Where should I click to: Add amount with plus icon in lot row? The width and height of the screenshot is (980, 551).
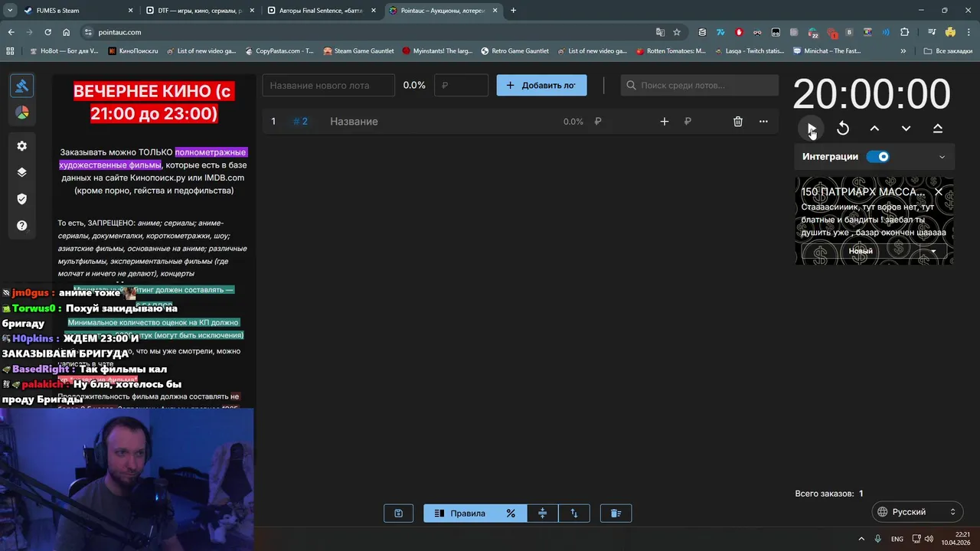pos(665,122)
